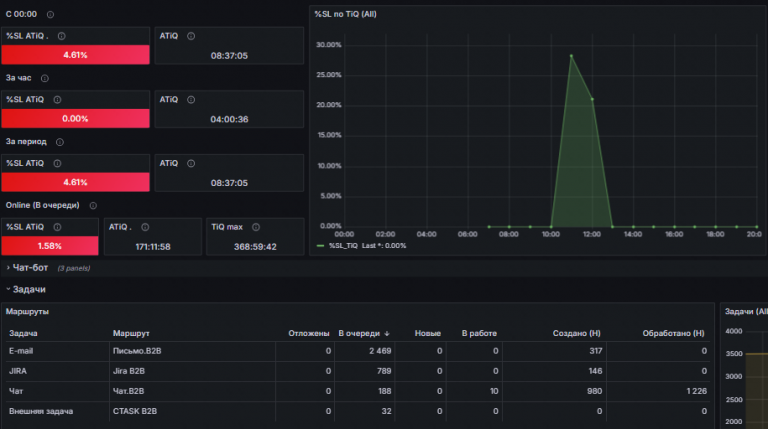The height and width of the screenshot is (429, 768).
Task: Click info icon next to '%SL ATiQ .' title
Action: pos(62,36)
